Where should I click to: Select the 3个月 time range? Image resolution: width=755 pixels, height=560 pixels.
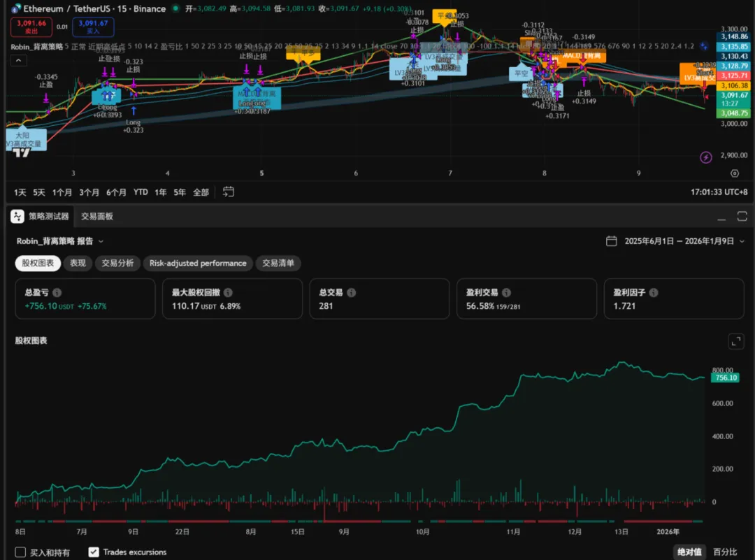[x=89, y=192]
